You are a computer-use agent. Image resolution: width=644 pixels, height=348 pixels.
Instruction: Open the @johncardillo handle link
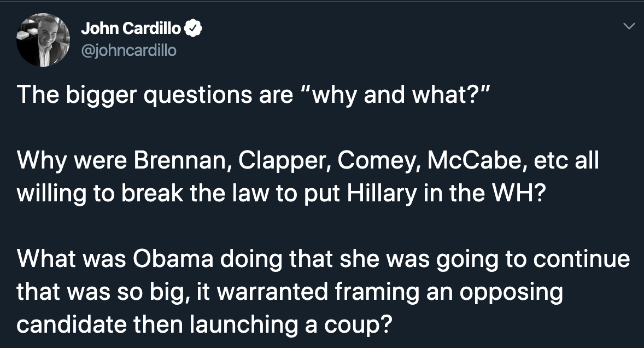pyautogui.click(x=129, y=50)
